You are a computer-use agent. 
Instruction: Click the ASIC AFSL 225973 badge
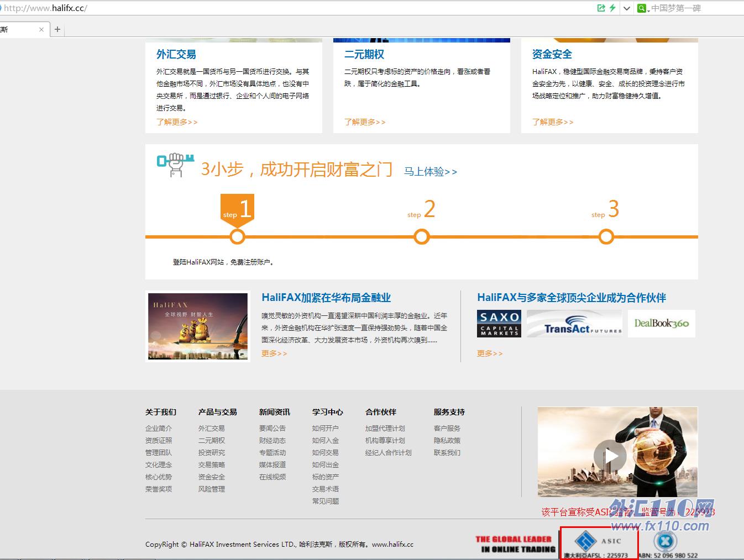599,543
